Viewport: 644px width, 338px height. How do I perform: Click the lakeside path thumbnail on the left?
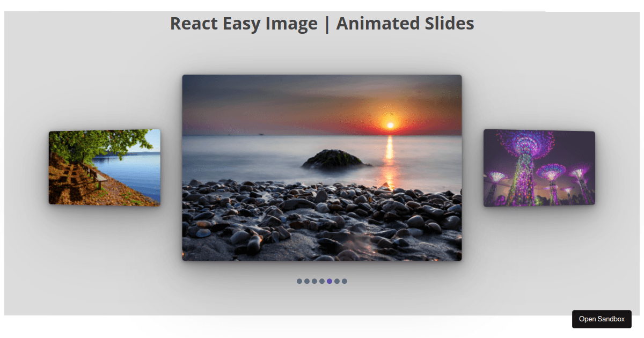pos(104,167)
